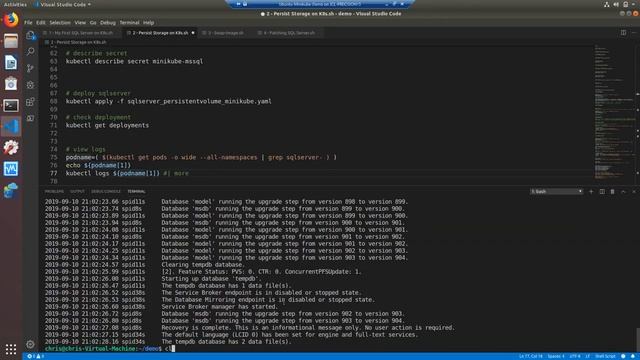
Task: Launch Firefox from the Ubuntu dock
Action: pos(11,20)
